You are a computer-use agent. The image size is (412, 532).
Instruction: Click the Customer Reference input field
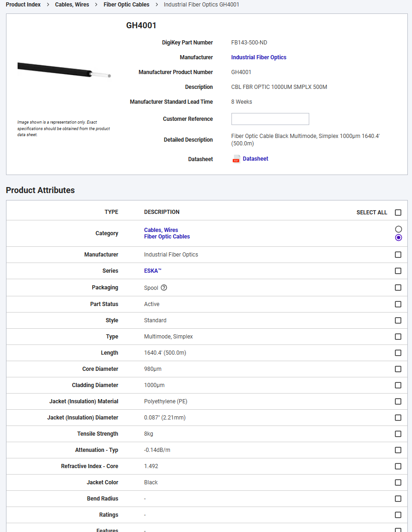tap(270, 119)
